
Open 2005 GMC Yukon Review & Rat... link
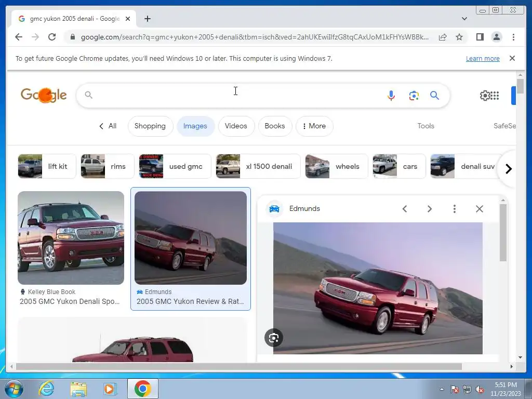pos(190,301)
